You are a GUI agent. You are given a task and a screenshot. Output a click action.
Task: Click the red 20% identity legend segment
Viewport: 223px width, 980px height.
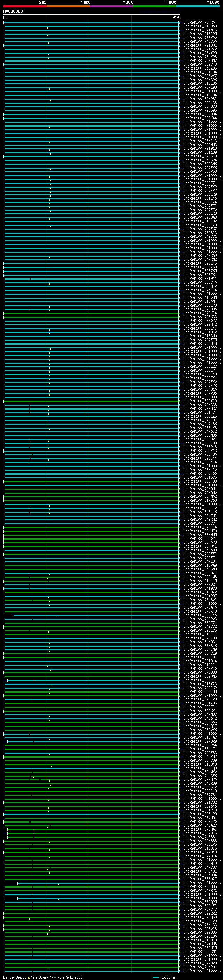tap(25, 6)
